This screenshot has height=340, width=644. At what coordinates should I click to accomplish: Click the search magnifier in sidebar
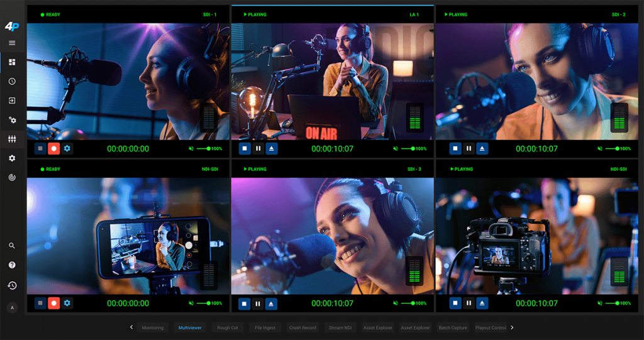pos(12,246)
